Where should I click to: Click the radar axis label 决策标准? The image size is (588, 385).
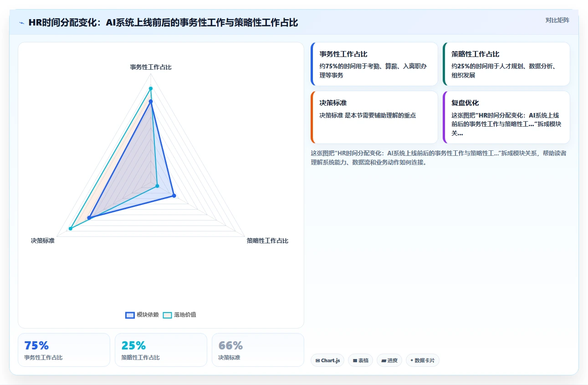tap(43, 241)
